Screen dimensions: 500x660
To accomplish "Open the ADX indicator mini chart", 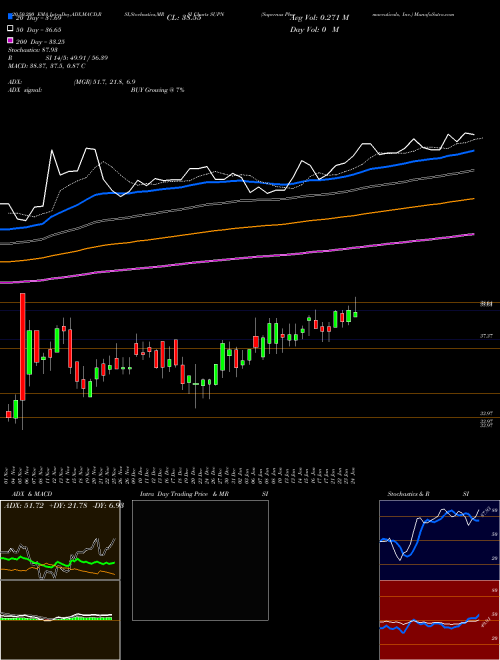I will pos(60,540).
